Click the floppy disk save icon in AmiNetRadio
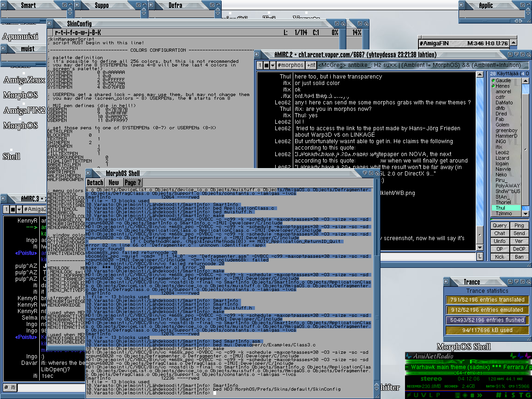This screenshot has height=399, width=532. pyautogui.click(x=458, y=395)
